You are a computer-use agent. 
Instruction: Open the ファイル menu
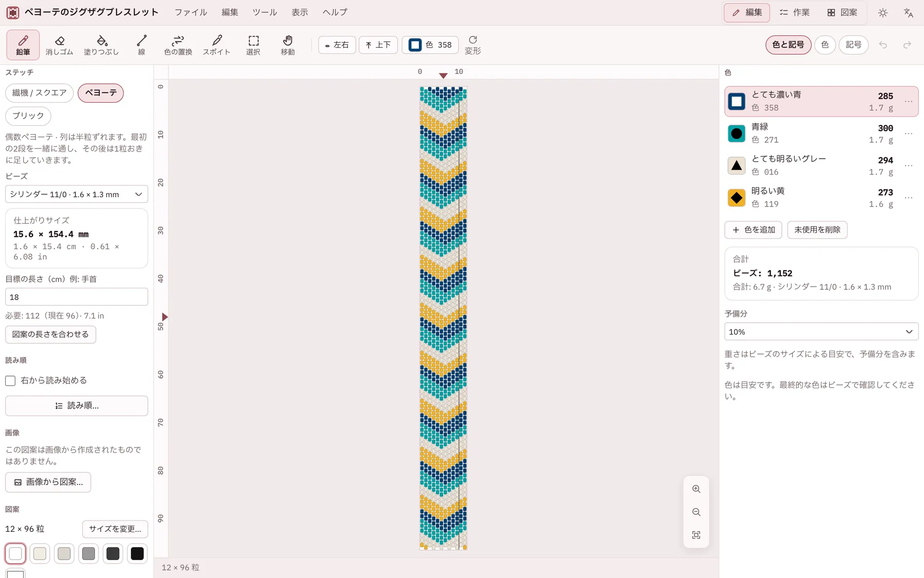coord(191,12)
